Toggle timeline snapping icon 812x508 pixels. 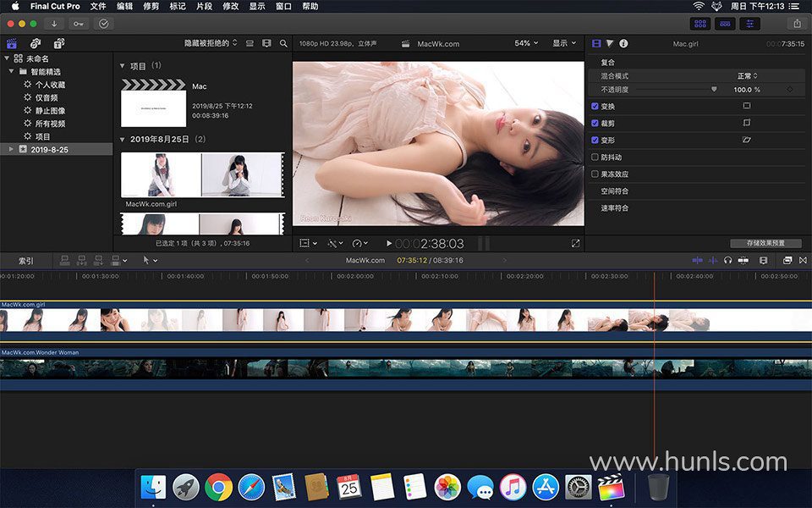coord(743,260)
